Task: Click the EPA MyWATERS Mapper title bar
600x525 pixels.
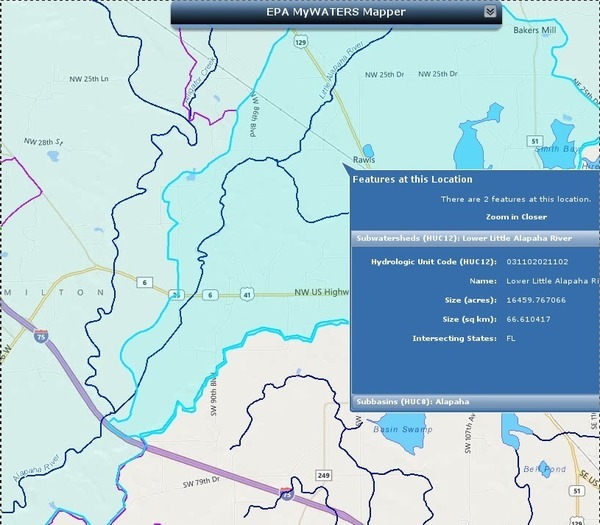Action: 335,12
